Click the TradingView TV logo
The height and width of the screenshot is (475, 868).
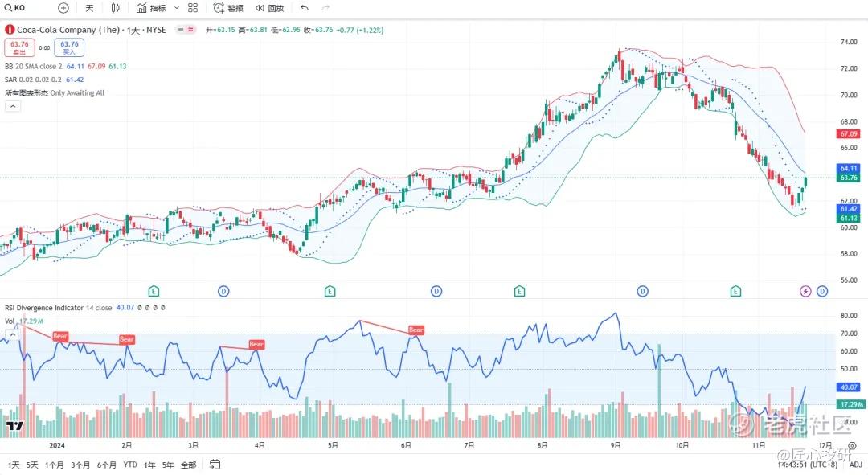pyautogui.click(x=14, y=426)
